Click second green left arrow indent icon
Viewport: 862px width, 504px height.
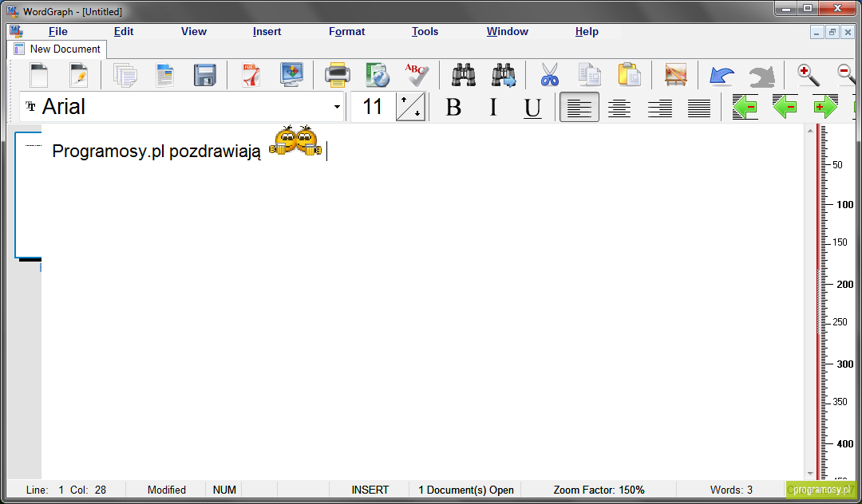(785, 107)
